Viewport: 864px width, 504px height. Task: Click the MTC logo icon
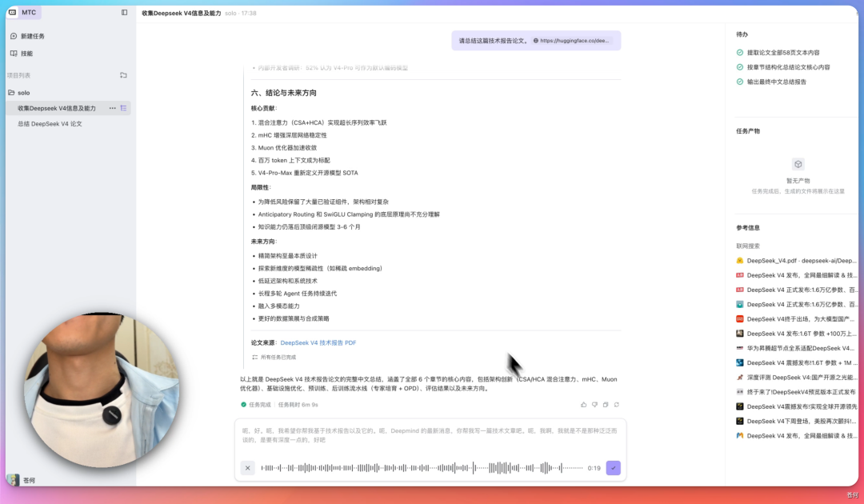[13, 13]
